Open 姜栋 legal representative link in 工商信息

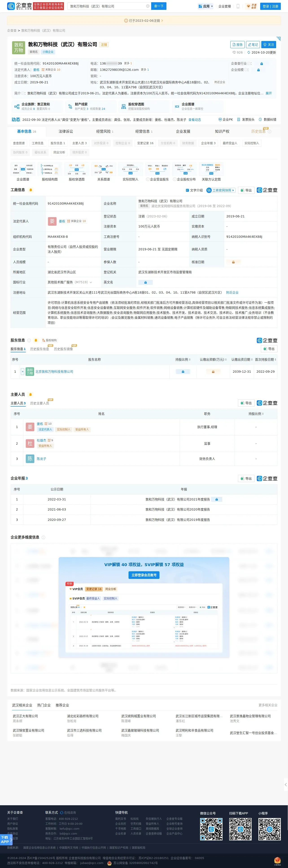click(x=62, y=221)
